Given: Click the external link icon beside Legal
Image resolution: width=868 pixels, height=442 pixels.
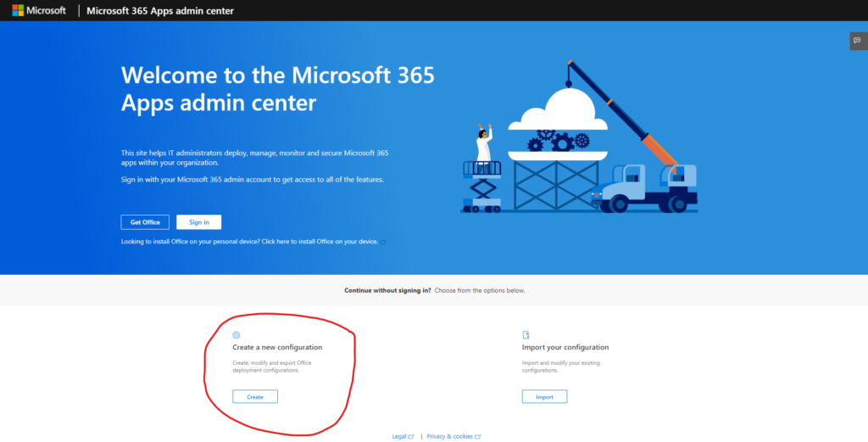Looking at the screenshot, I should [x=411, y=436].
